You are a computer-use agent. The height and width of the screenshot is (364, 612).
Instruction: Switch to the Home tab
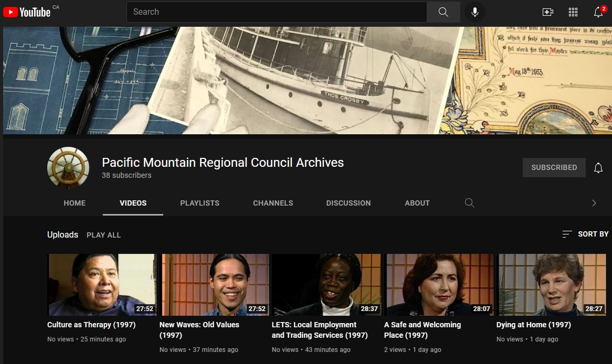[x=75, y=204]
